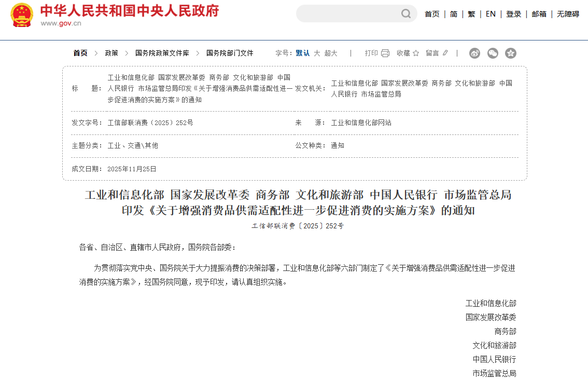Click the favorite star icon beside 收藏
The width and height of the screenshot is (588, 380).
tap(415, 53)
